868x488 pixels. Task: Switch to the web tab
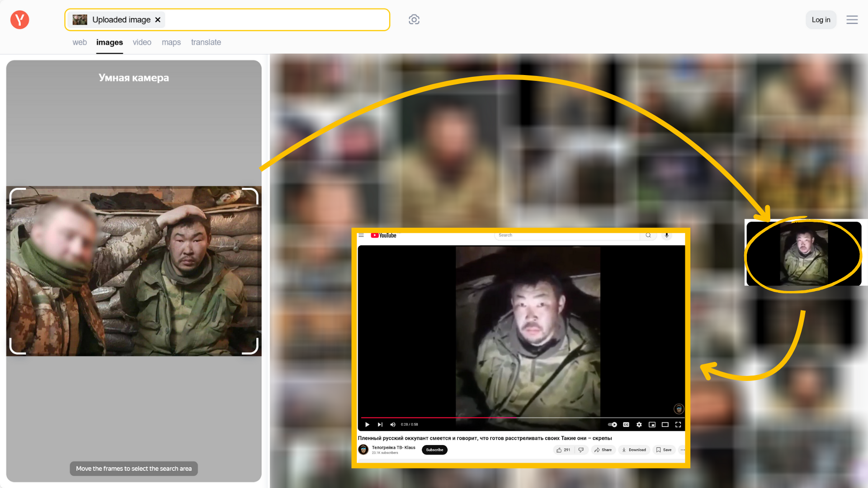(80, 42)
